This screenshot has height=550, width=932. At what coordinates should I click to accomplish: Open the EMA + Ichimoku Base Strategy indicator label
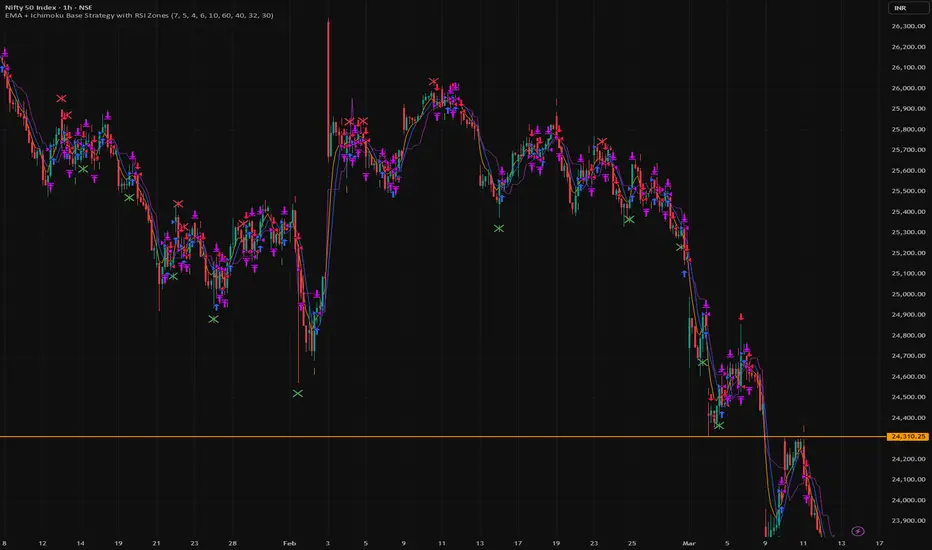[x=139, y=15]
